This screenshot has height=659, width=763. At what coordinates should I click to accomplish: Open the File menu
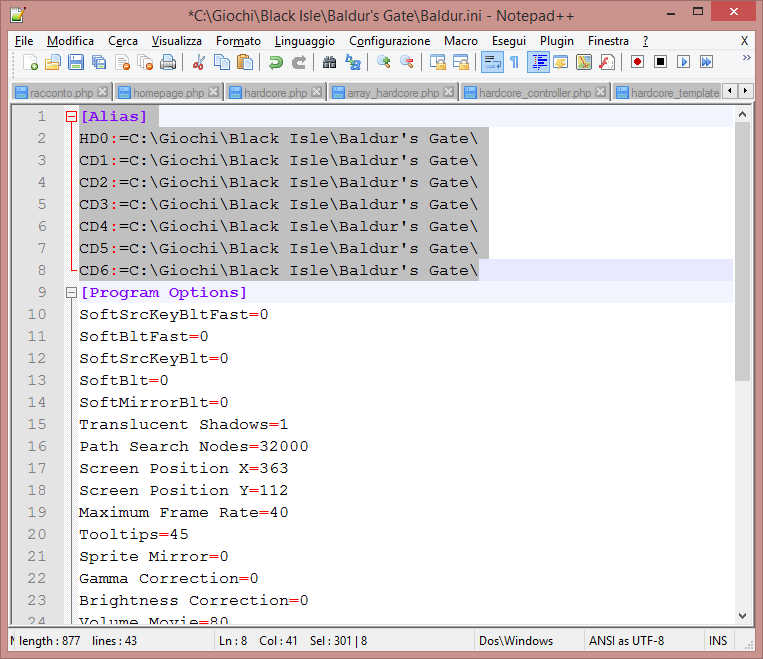[x=24, y=41]
